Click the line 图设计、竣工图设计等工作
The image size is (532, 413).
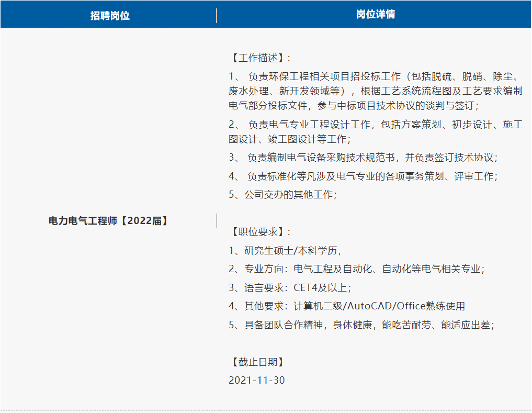(x=290, y=139)
